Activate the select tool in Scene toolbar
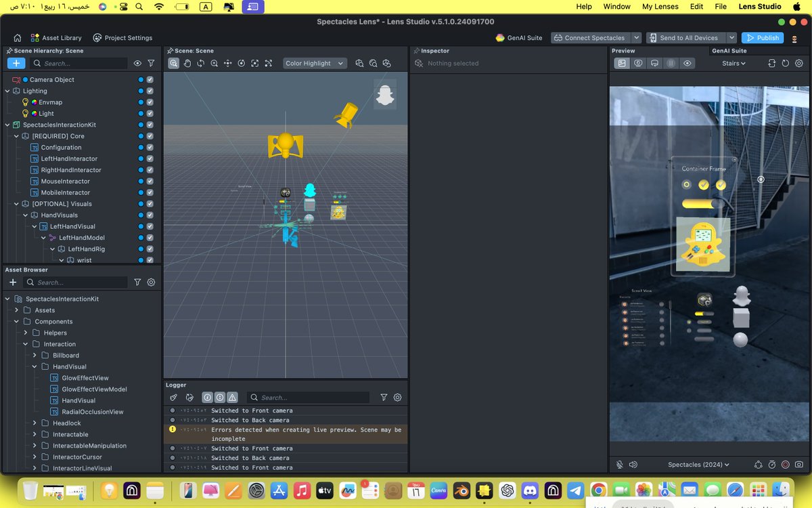Viewport: 812px width, 508px height. click(x=174, y=63)
